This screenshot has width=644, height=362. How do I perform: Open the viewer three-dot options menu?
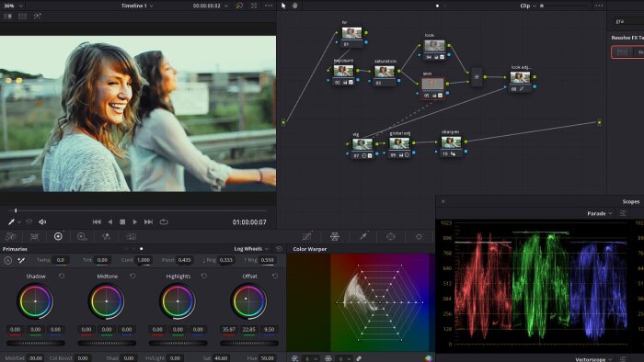269,6
